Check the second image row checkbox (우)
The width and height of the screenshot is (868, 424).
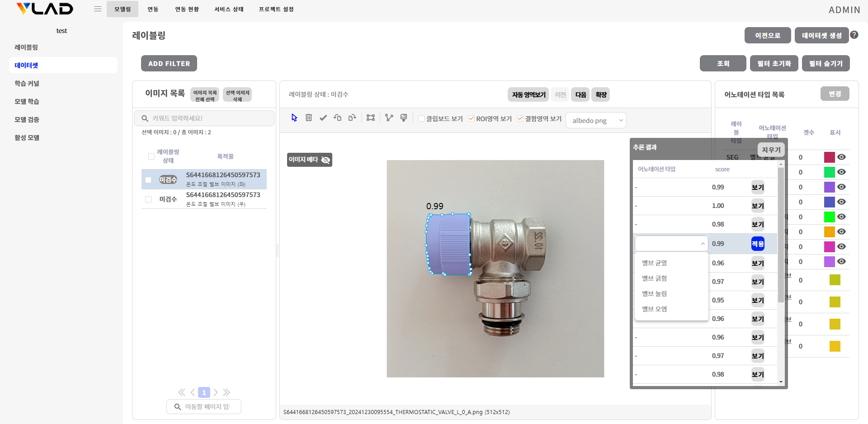point(148,199)
